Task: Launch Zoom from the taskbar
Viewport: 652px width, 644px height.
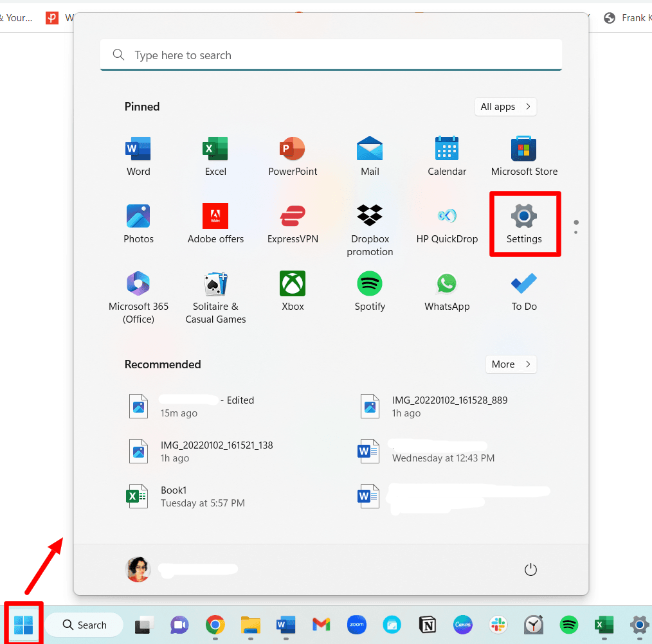Action: pyautogui.click(x=356, y=624)
